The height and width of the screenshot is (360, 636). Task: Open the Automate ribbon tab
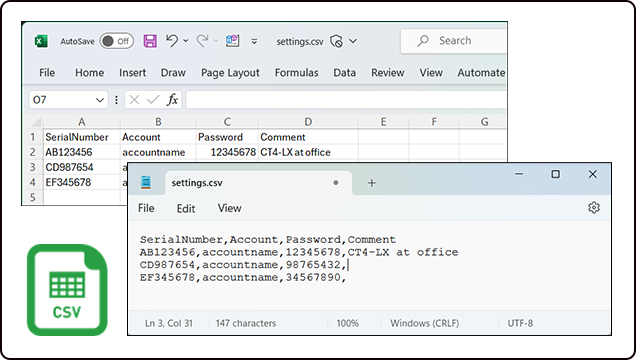(481, 73)
